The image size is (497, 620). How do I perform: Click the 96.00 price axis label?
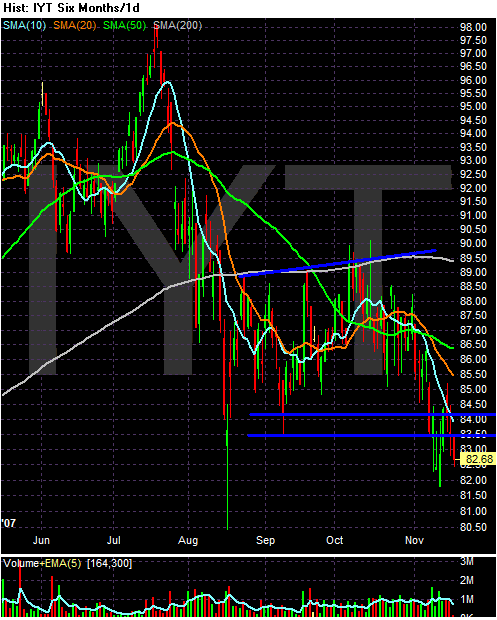tap(473, 80)
